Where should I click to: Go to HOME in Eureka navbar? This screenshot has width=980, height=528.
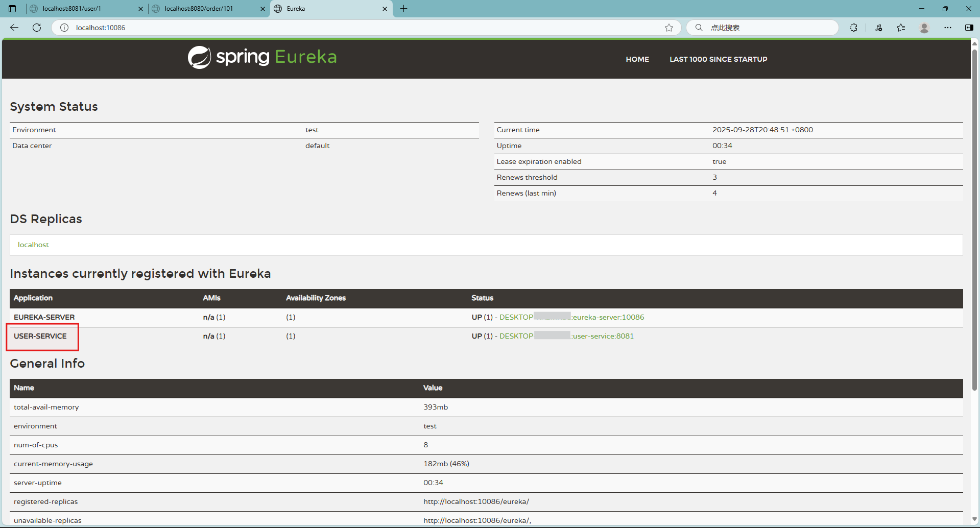(x=637, y=59)
